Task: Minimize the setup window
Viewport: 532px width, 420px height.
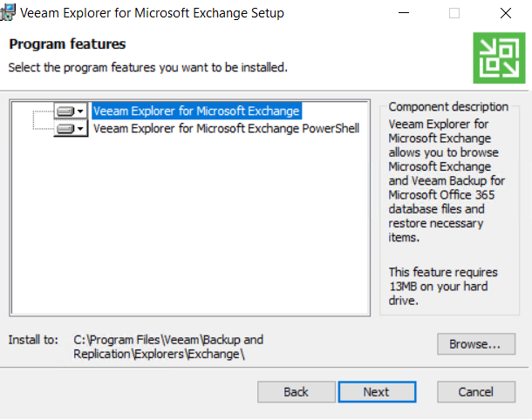Action: [x=404, y=13]
